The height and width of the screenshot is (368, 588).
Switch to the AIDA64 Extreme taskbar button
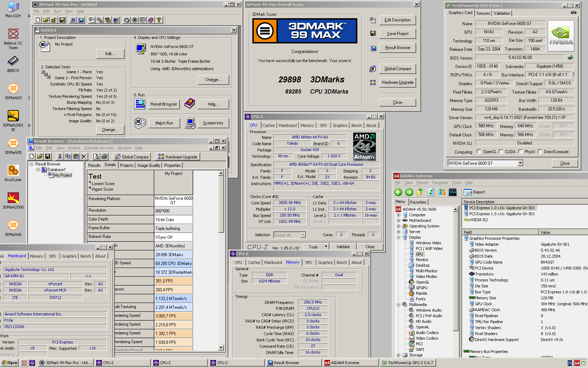click(351, 363)
